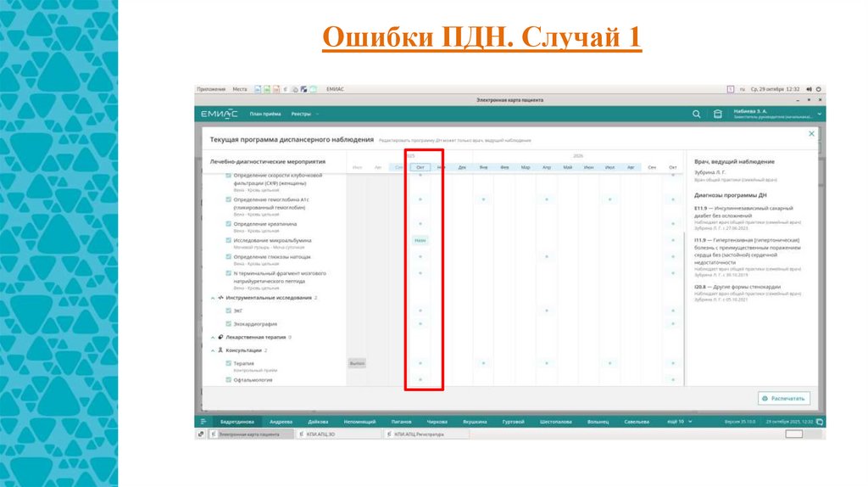Select the Окт month header for 2025

[420, 167]
